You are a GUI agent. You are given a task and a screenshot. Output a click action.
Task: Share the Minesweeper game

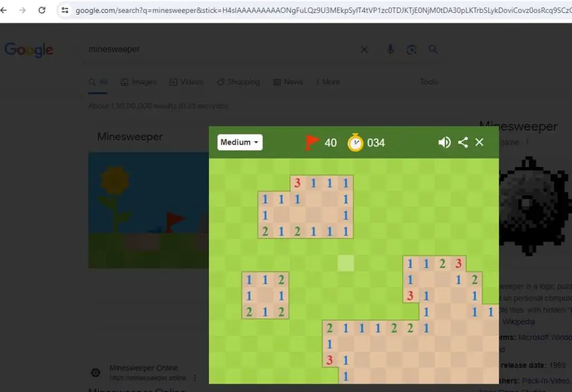463,142
